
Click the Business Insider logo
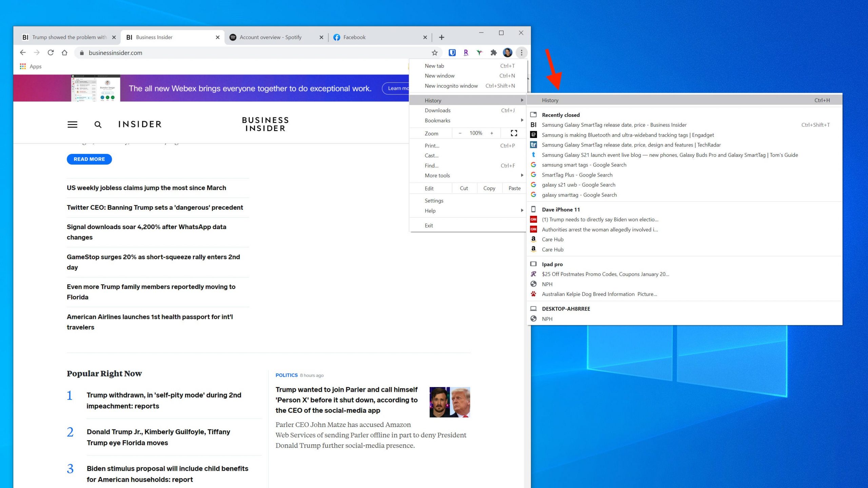click(x=265, y=124)
